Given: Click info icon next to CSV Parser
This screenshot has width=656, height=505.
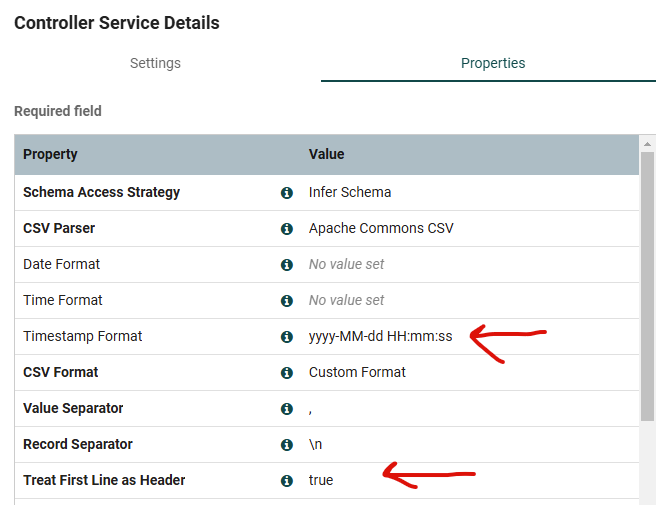Looking at the screenshot, I should (287, 228).
